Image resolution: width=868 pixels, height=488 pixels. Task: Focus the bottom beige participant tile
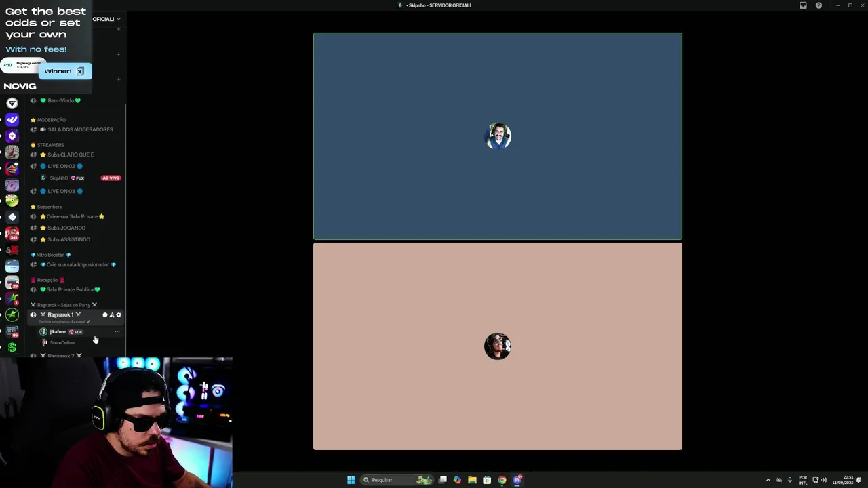pyautogui.click(x=498, y=346)
